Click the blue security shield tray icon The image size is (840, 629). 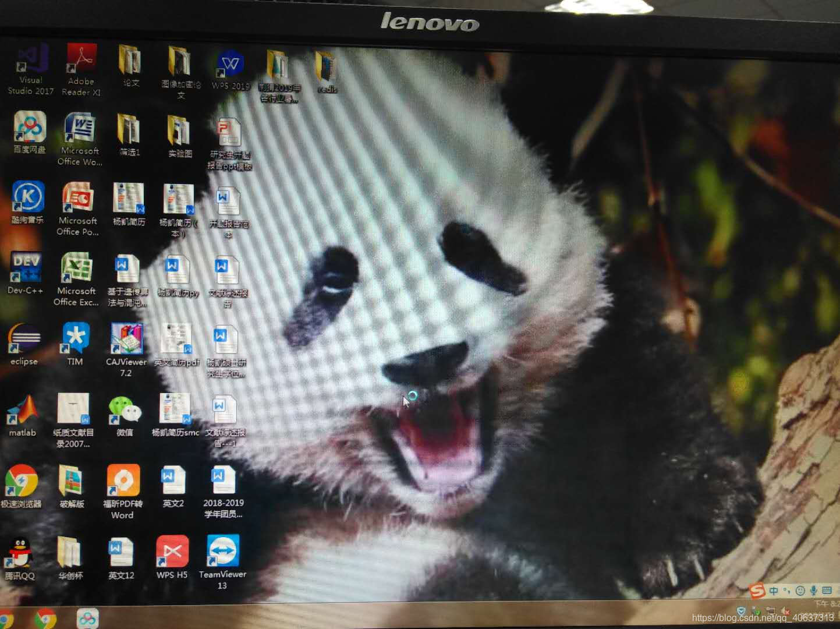pos(742,611)
